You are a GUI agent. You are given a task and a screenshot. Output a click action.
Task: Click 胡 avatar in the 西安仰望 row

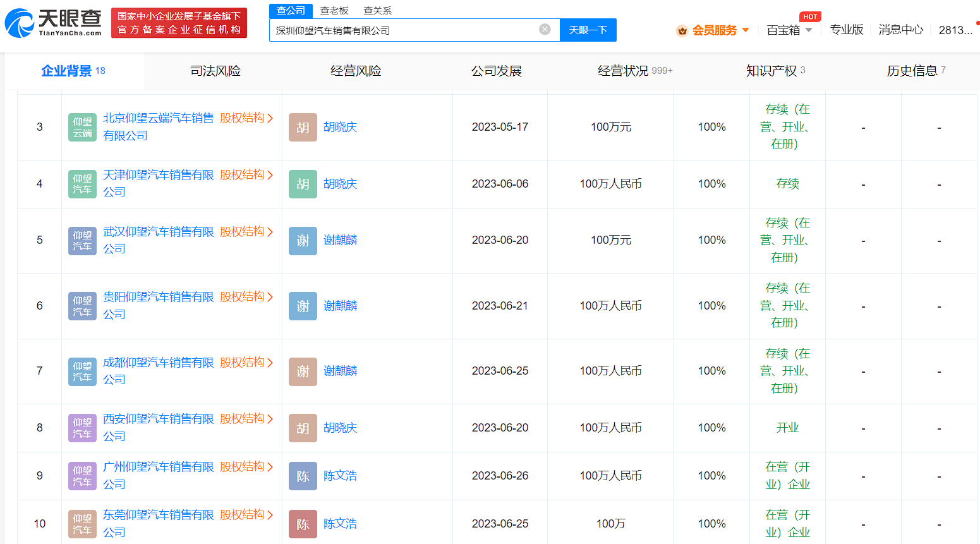(303, 428)
